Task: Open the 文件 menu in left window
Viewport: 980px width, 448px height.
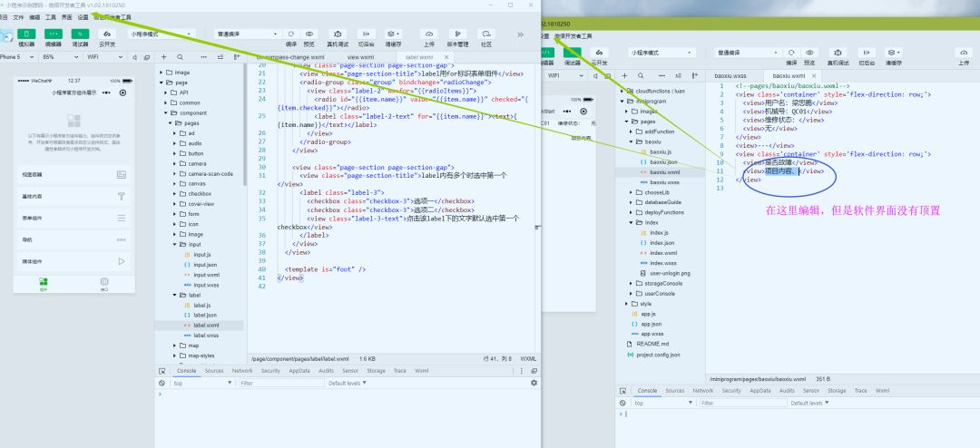Action: [19, 17]
